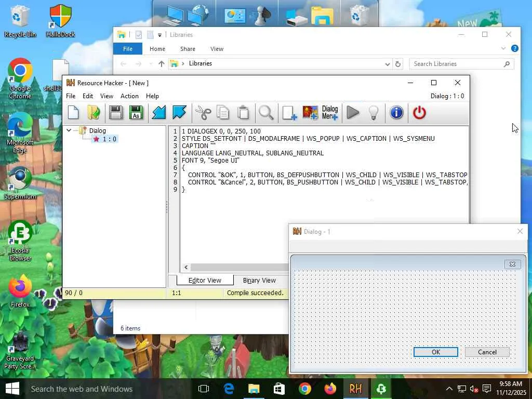Click the green Save As floppy icon
The image size is (532, 399).
[136, 113]
